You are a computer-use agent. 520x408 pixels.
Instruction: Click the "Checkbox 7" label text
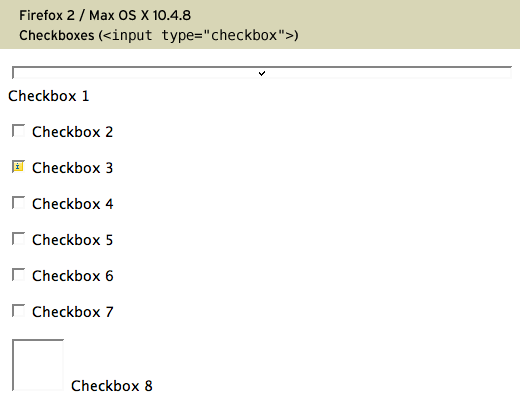(x=73, y=312)
